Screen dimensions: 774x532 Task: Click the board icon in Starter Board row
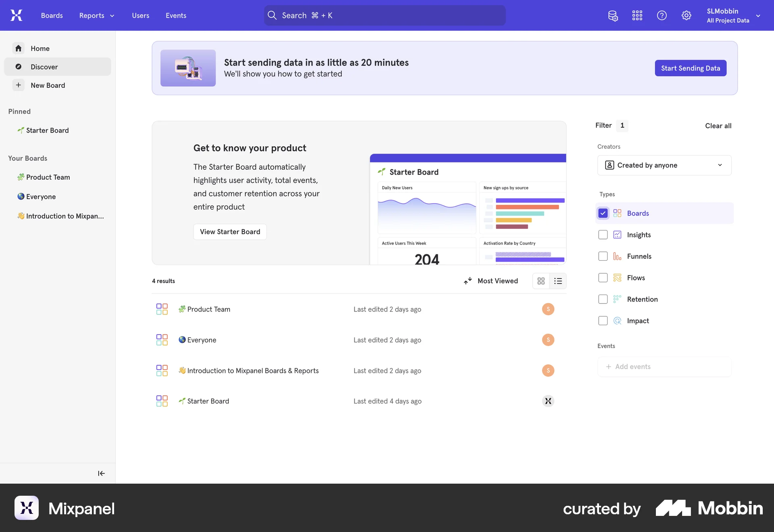pos(162,401)
